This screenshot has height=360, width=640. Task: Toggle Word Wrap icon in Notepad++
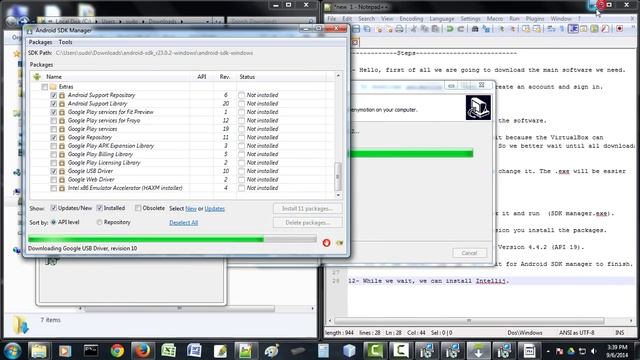tap(551, 29)
